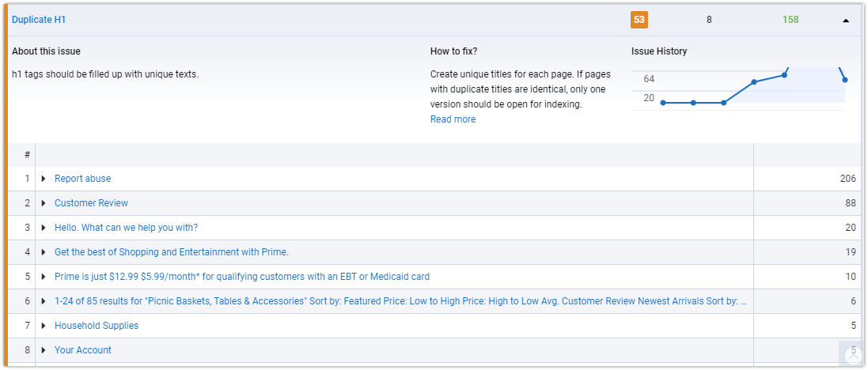The height and width of the screenshot is (370, 868).
Task: Click the count 20 in Hello row
Action: pos(851,228)
